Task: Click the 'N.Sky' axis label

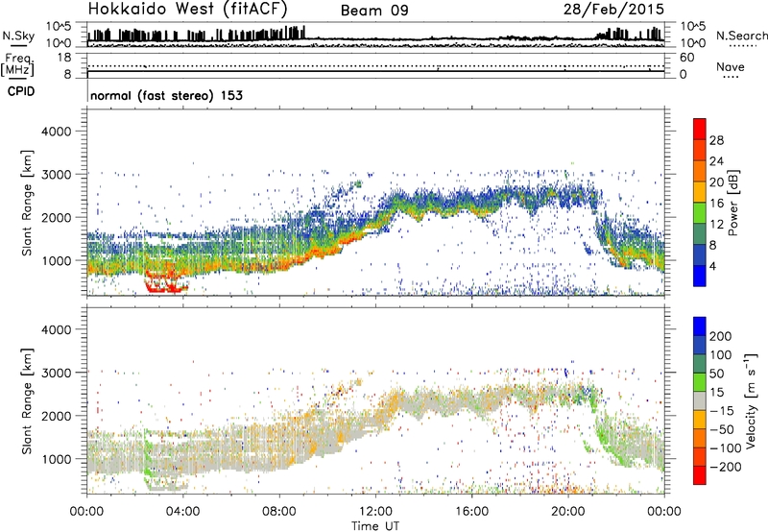Action: coord(18,36)
